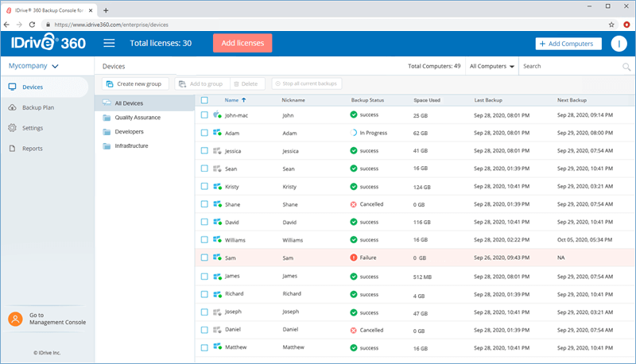Check the John-mac row checkbox

[204, 114]
